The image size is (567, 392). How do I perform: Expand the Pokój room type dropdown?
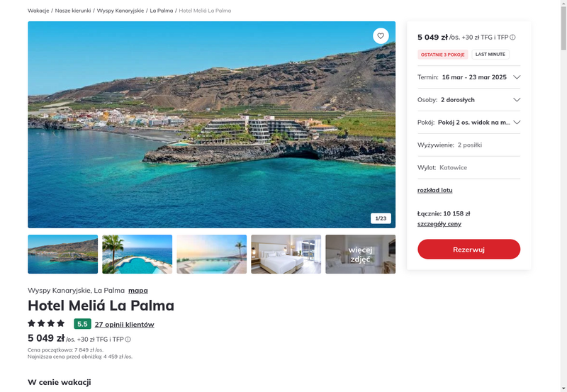(x=468, y=122)
